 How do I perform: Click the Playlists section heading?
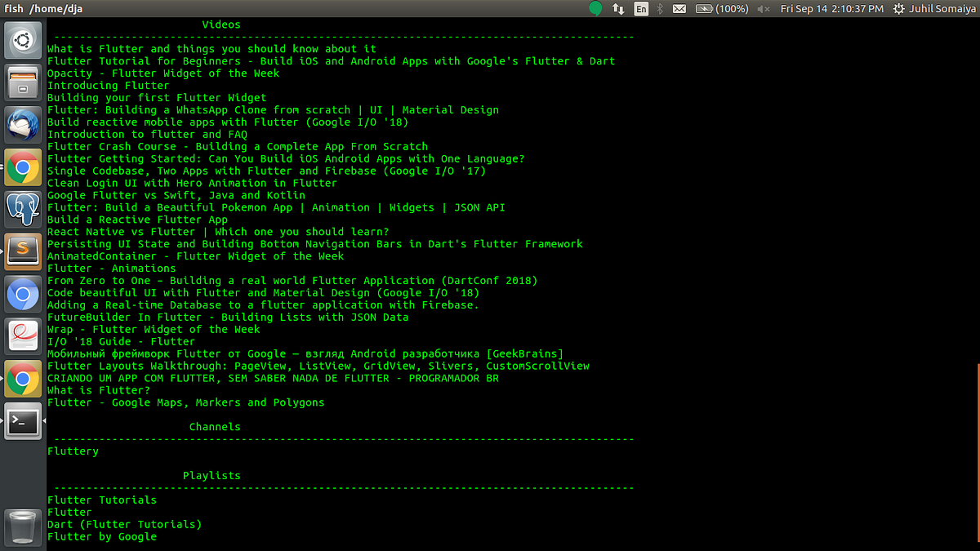pyautogui.click(x=212, y=475)
